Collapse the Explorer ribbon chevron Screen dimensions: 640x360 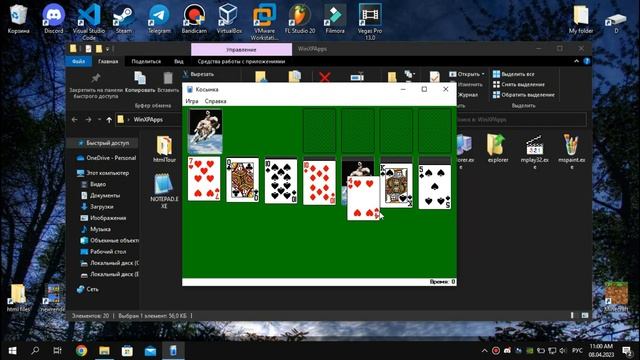coord(576,61)
